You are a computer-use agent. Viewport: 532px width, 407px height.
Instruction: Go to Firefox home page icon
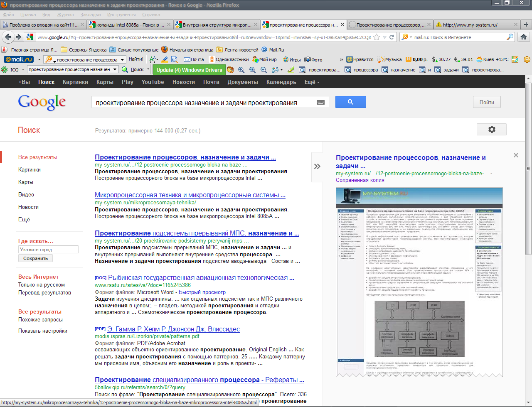point(524,37)
